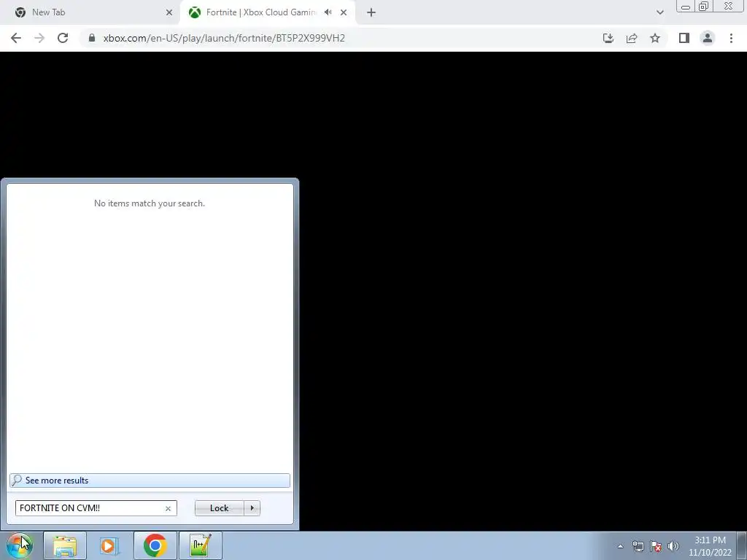Click the Windows Start orb
The image size is (747, 560).
pos(20,545)
